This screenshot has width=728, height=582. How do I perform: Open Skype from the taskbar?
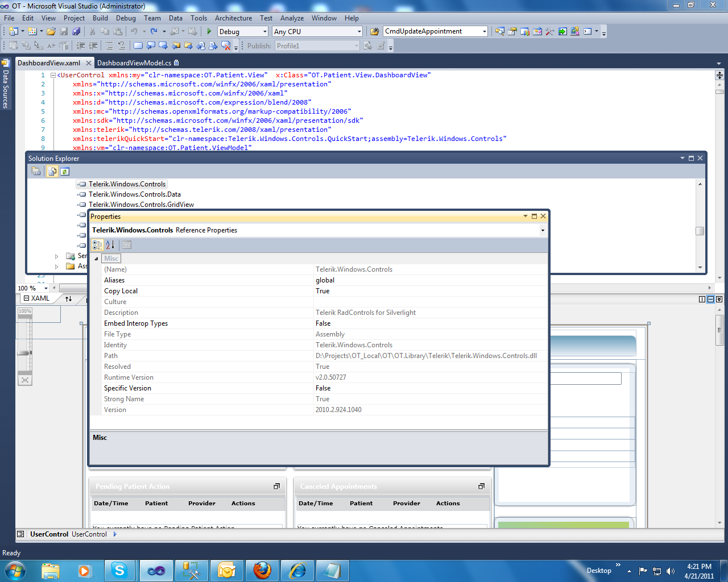pos(120,571)
